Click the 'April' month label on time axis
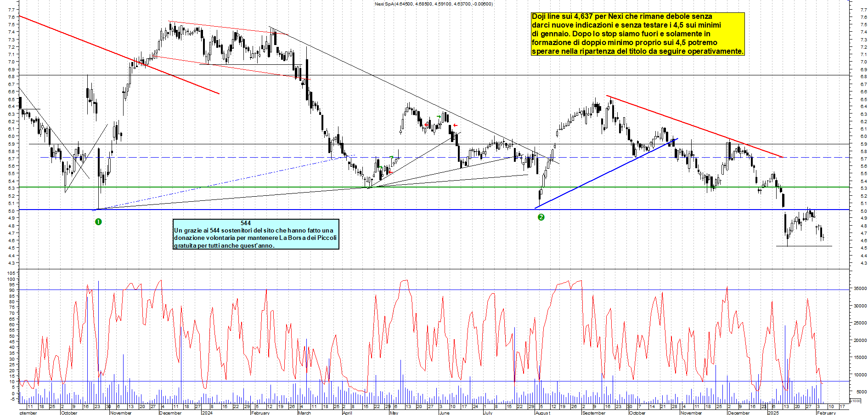Screen dimensions: 868x415 347,413
